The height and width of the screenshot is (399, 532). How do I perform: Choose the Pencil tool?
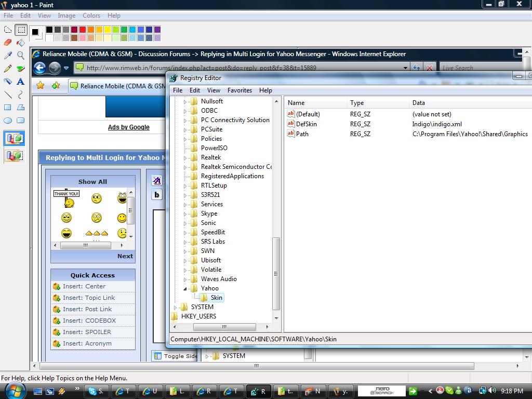[x=8, y=69]
